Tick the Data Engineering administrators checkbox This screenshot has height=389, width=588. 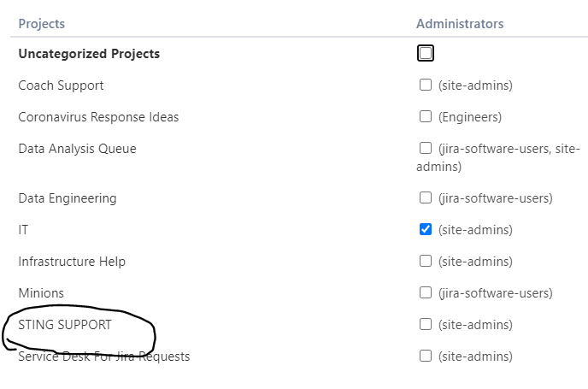pos(426,197)
